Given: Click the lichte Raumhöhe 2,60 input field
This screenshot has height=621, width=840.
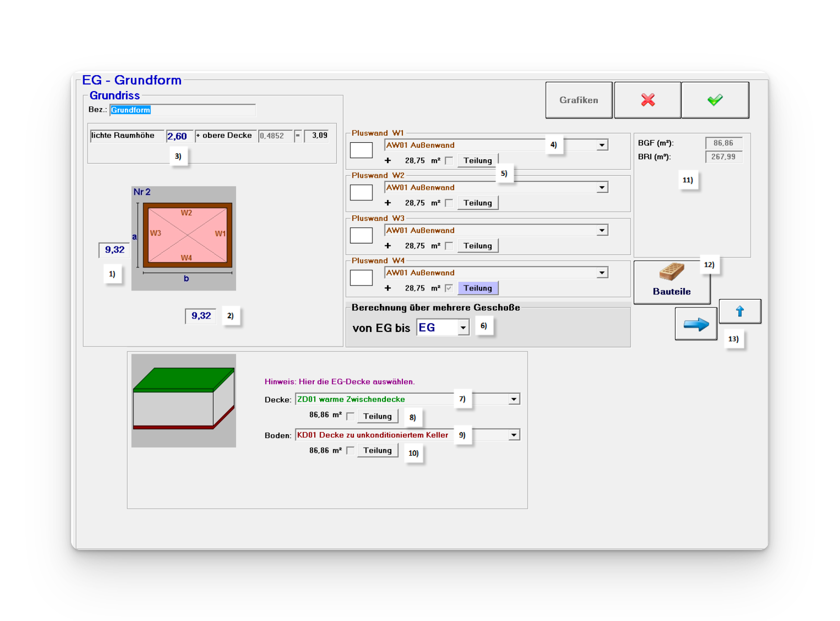Looking at the screenshot, I should [x=179, y=136].
